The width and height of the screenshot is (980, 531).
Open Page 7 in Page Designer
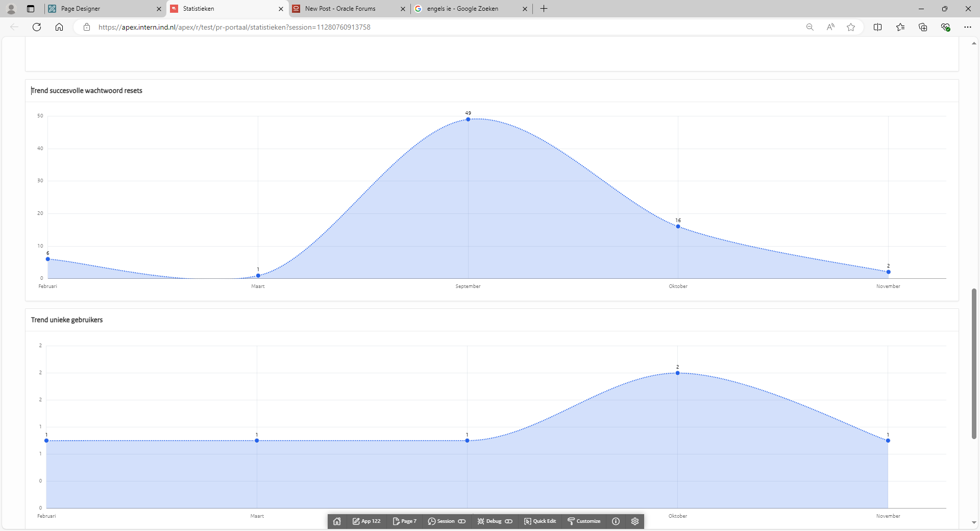(x=404, y=521)
